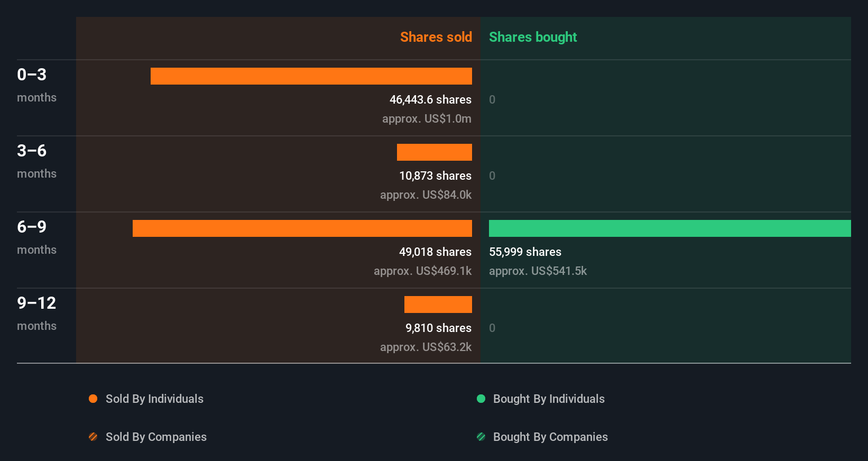Click the orange Sold By Individuals legend dot
Viewport: 868px width, 461px height.
coord(93,399)
